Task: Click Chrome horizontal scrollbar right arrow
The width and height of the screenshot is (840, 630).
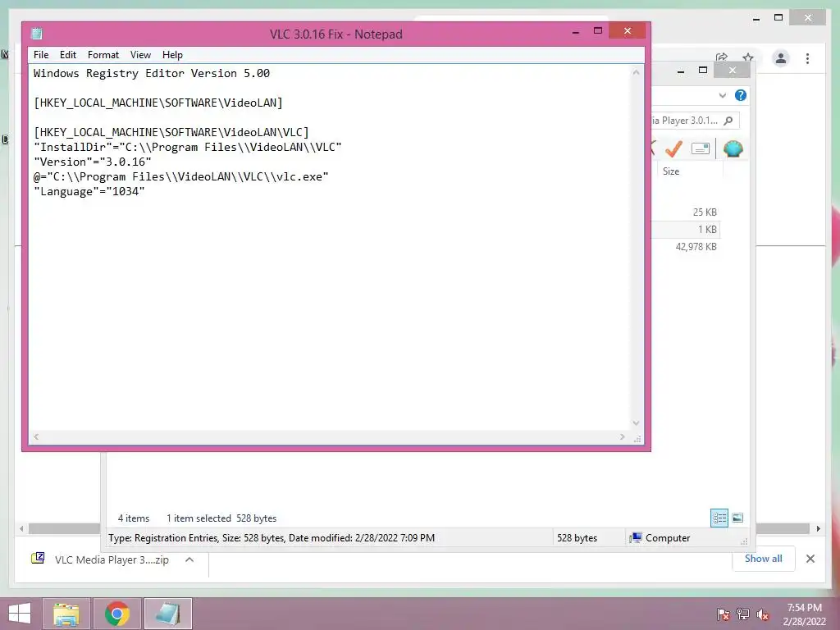Action: [x=818, y=529]
